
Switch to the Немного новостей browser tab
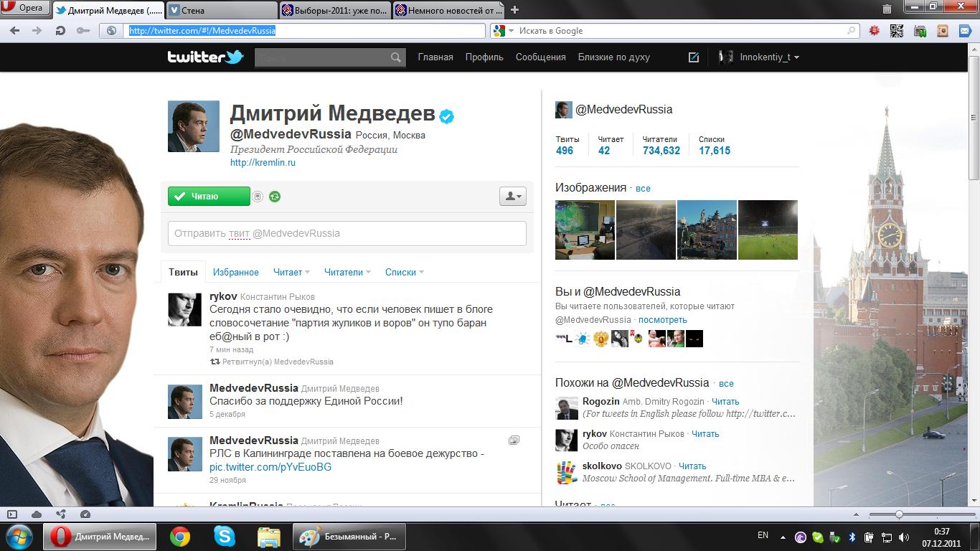(449, 10)
